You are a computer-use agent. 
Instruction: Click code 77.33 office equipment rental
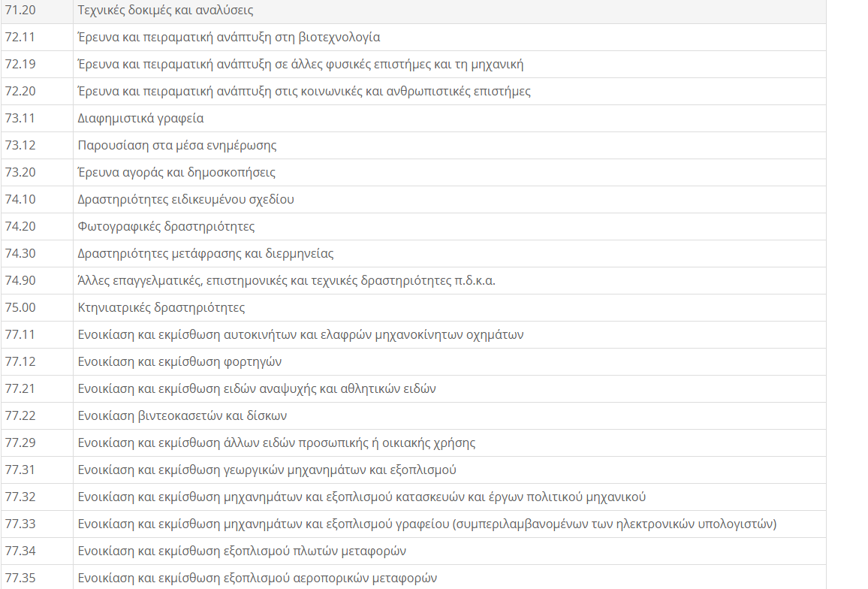pyautogui.click(x=37, y=524)
